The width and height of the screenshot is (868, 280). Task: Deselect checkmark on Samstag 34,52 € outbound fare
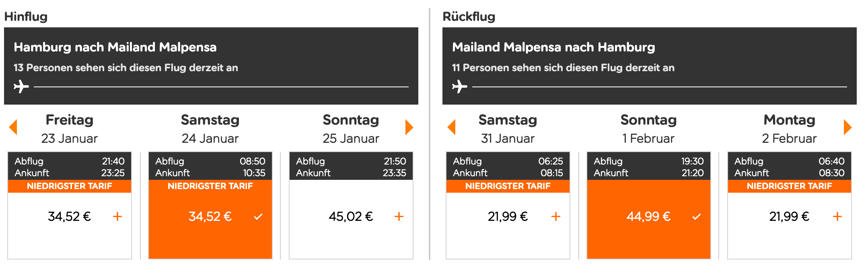(x=258, y=217)
